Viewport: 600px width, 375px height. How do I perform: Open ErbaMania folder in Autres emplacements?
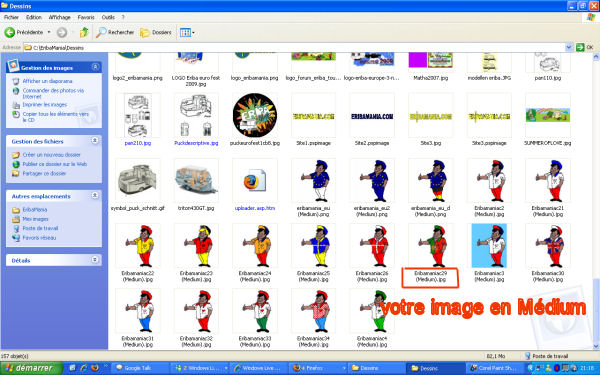35,210
